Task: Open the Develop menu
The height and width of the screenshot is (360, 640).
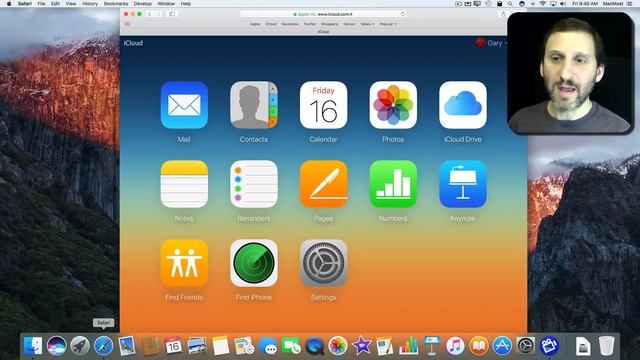Action: point(143,4)
